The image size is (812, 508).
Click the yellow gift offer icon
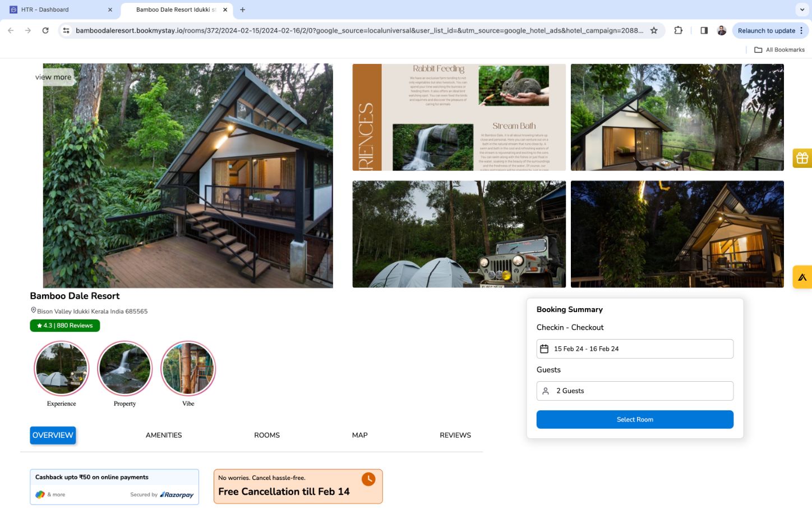[x=802, y=158]
